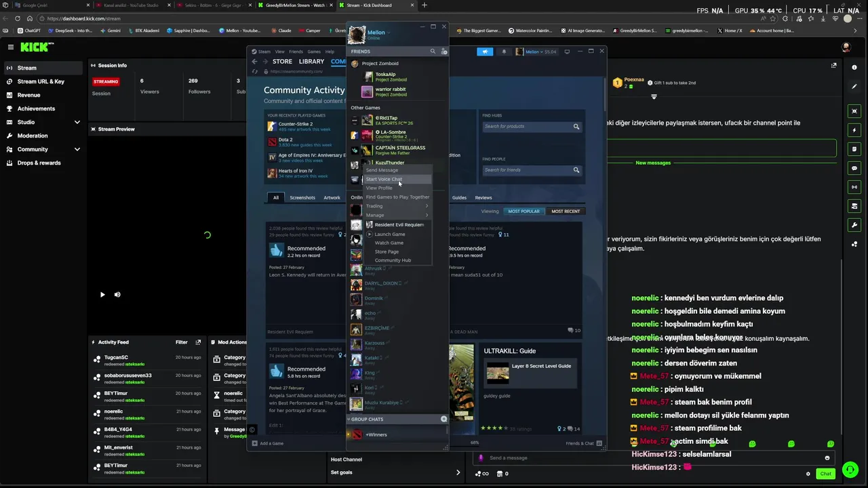Play the stream preview video
This screenshot has width=868, height=488.
tap(102, 294)
